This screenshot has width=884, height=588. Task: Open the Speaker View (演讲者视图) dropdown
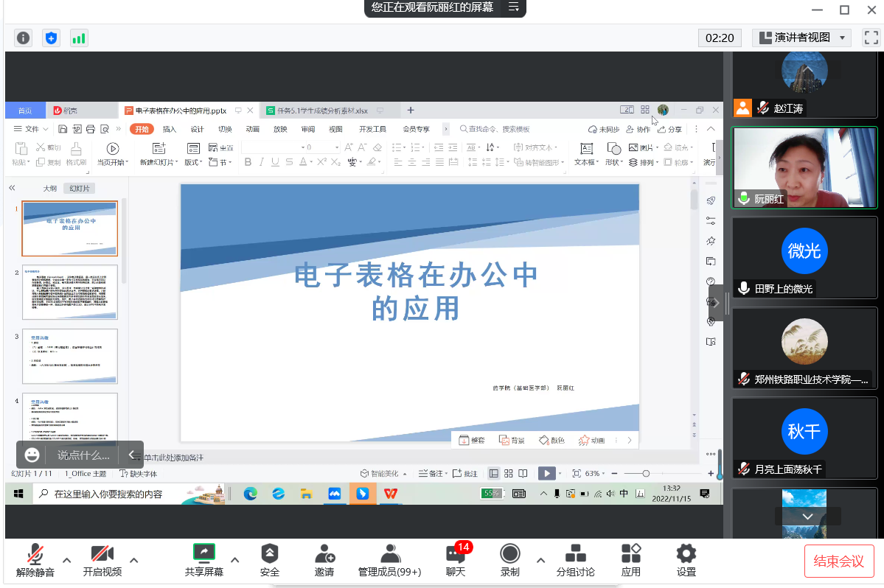802,38
